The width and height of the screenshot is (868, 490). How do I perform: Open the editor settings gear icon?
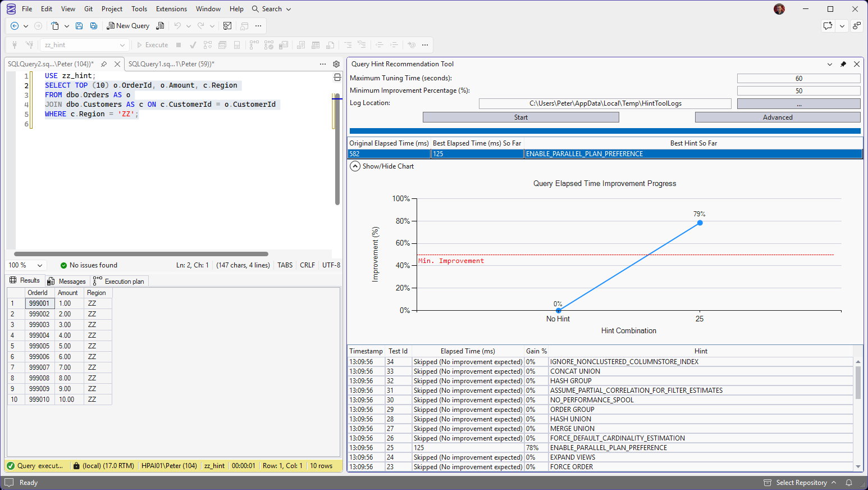coord(336,64)
